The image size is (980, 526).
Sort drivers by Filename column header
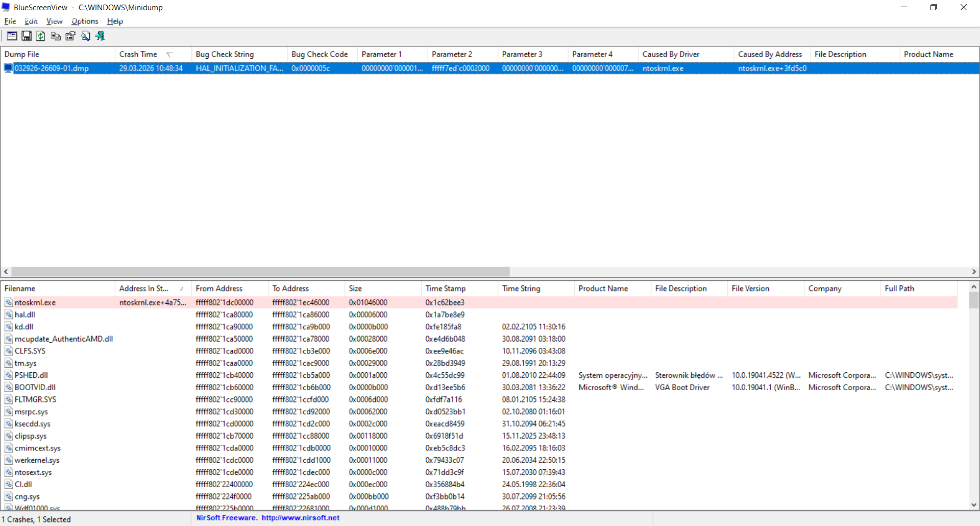(58, 289)
